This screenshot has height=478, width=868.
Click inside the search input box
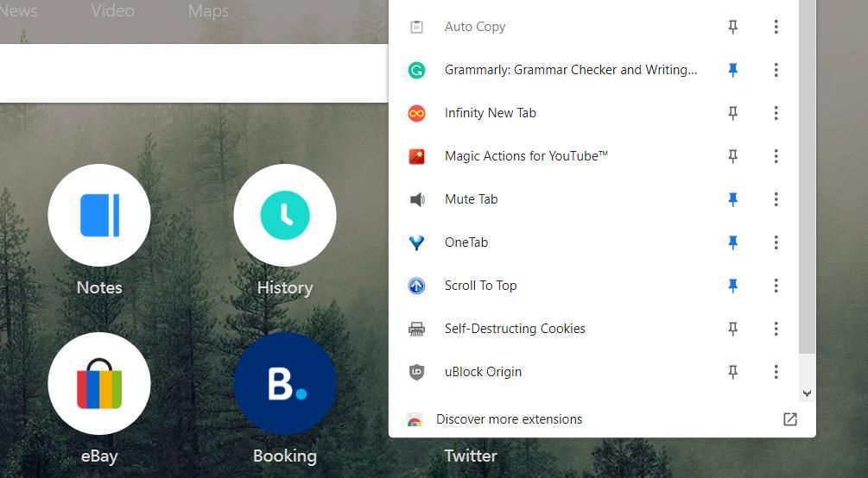tap(193, 73)
